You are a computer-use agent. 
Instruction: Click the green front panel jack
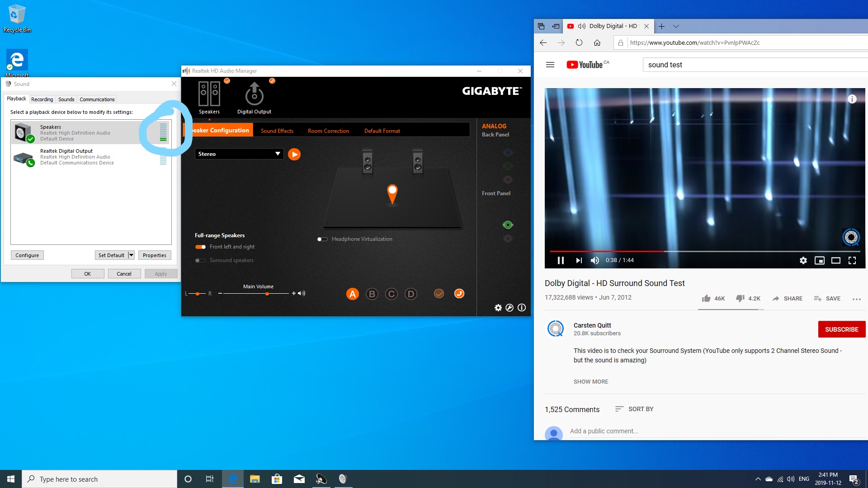point(508,225)
